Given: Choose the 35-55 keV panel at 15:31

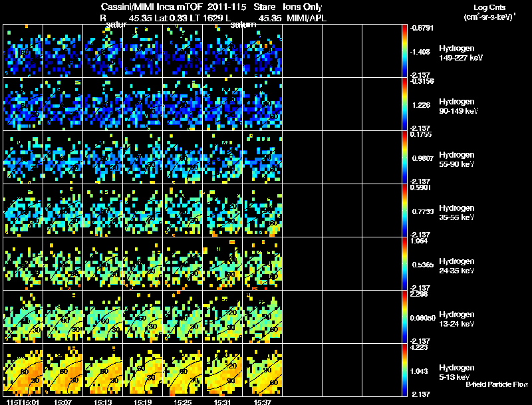Looking at the screenshot, I should pyautogui.click(x=222, y=211).
